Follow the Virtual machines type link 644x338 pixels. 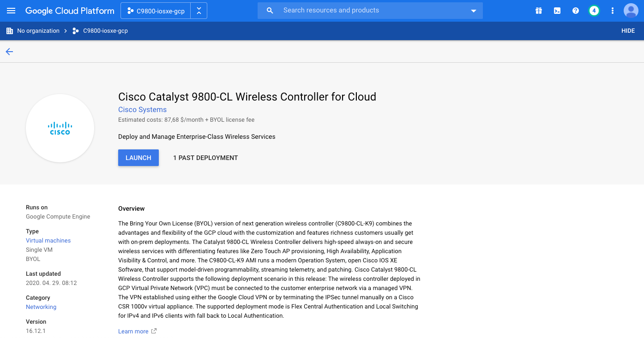(48, 241)
